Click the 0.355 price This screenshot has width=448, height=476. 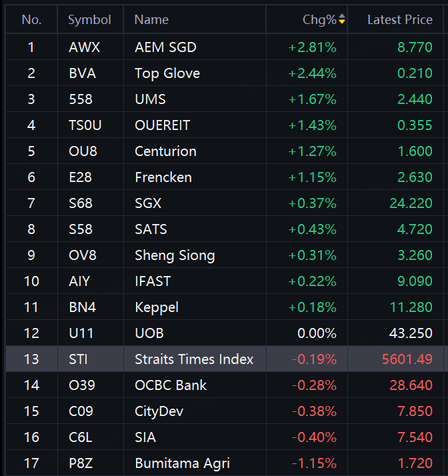415,125
